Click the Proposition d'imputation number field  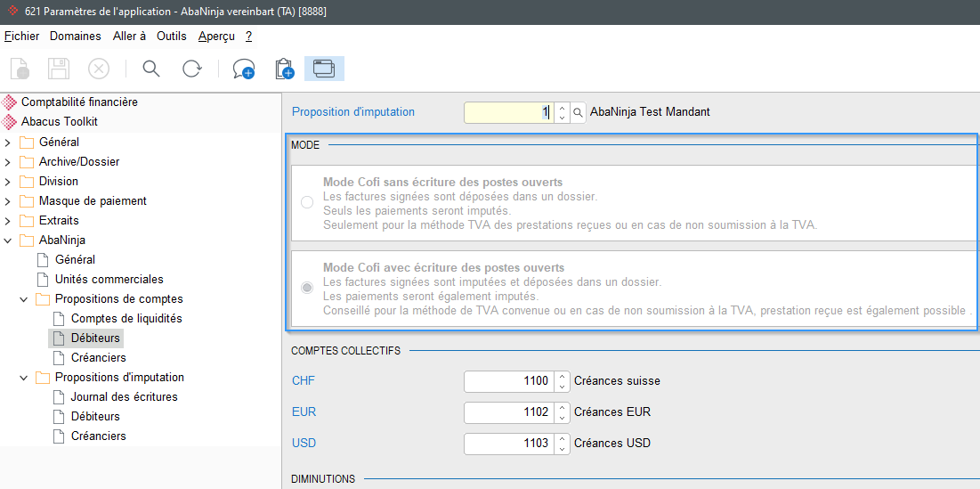coord(509,112)
